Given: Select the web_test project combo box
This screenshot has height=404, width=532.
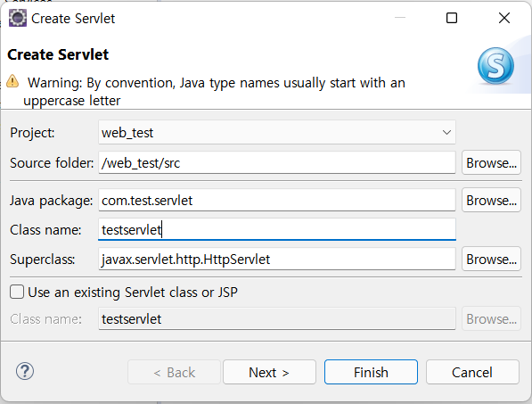Looking at the screenshot, I should coord(277,132).
